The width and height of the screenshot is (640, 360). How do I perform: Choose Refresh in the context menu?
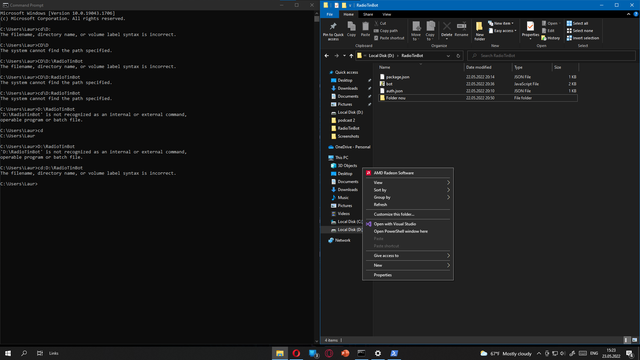click(x=408, y=204)
